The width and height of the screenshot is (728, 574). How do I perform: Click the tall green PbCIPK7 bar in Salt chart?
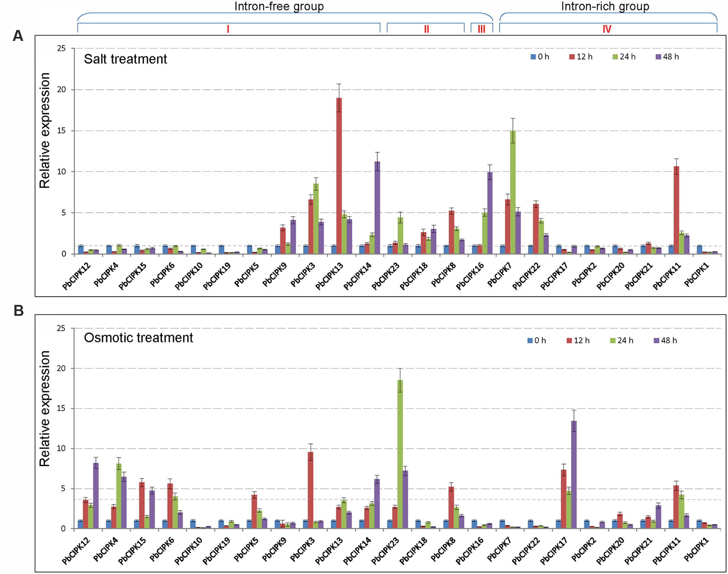click(513, 192)
